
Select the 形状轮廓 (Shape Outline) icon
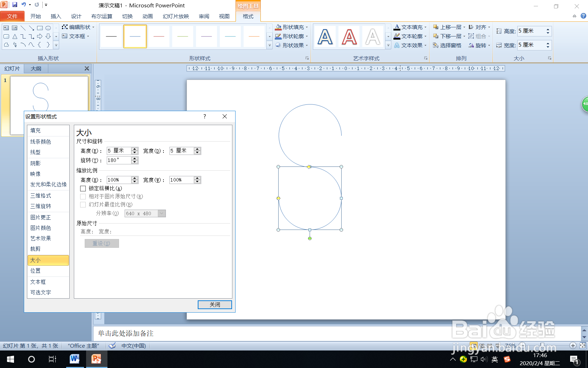(292, 36)
